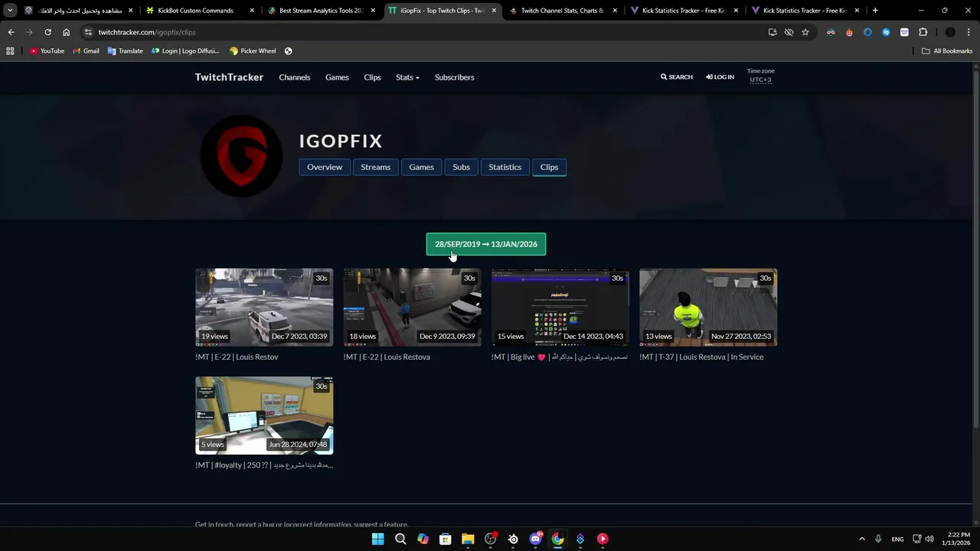Expand the Stats dropdown menu
This screenshot has height=551, width=980.
point(407,77)
